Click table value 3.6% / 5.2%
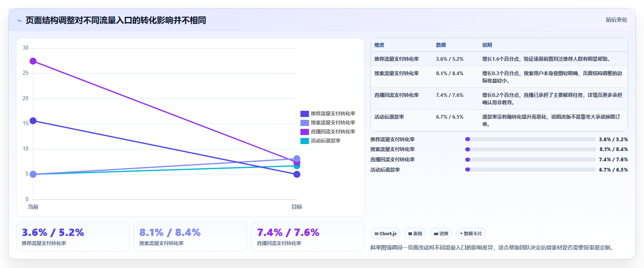Viewport: 644px width, 268px height. (450, 59)
